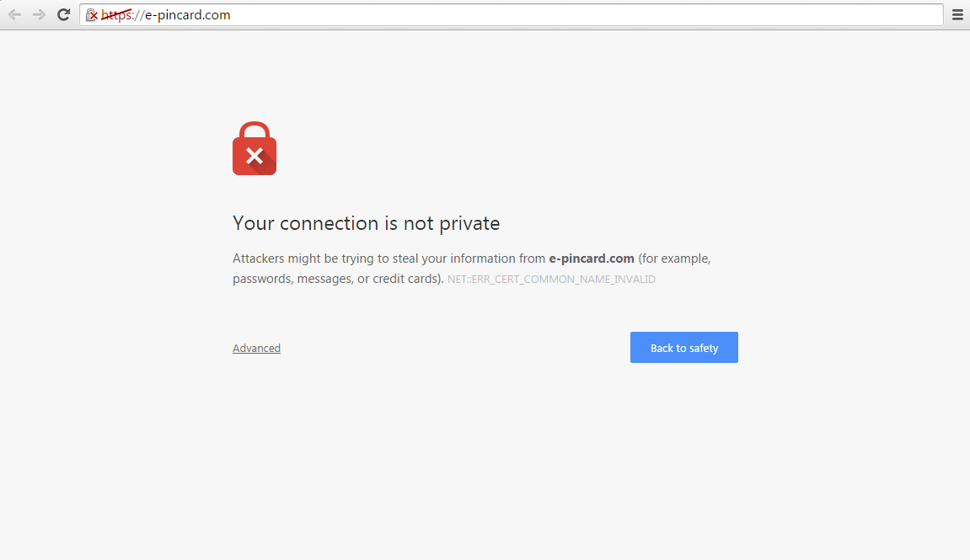970x560 pixels.
Task: Click the NET::ERR_CERT_COMMON_NAME_INVALID error code
Action: [551, 280]
